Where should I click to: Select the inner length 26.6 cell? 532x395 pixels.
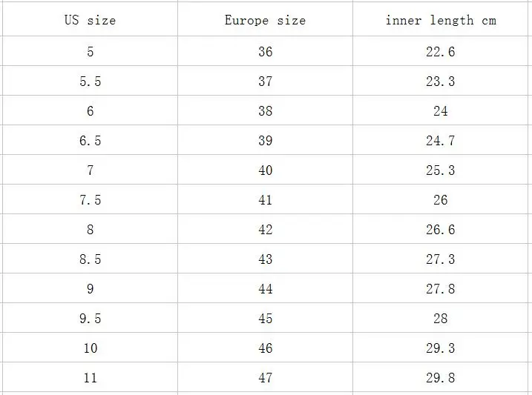tap(441, 229)
